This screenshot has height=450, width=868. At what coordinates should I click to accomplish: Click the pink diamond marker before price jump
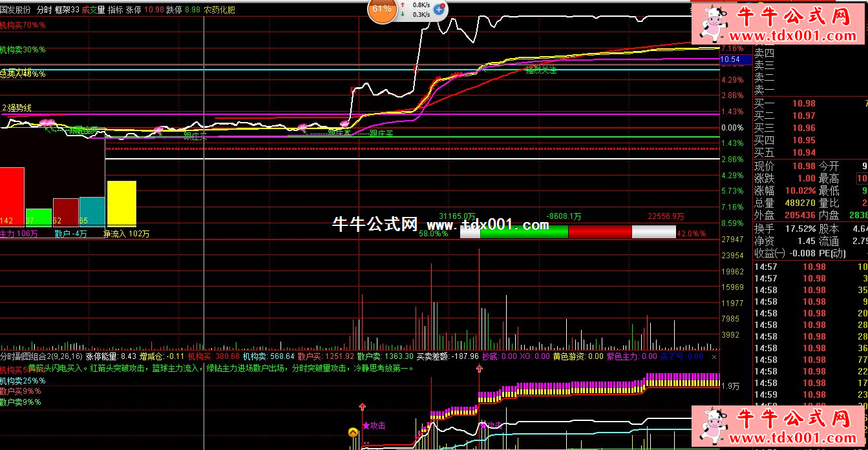[x=344, y=123]
